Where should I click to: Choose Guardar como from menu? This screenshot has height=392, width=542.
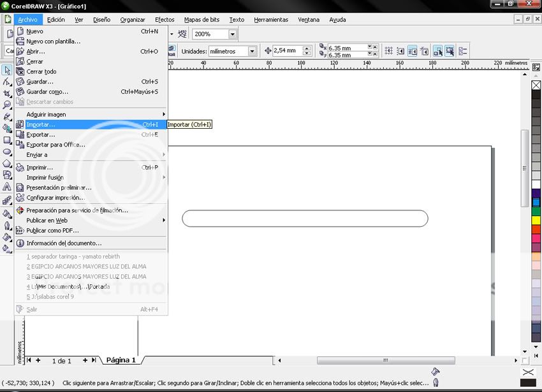tap(90, 92)
